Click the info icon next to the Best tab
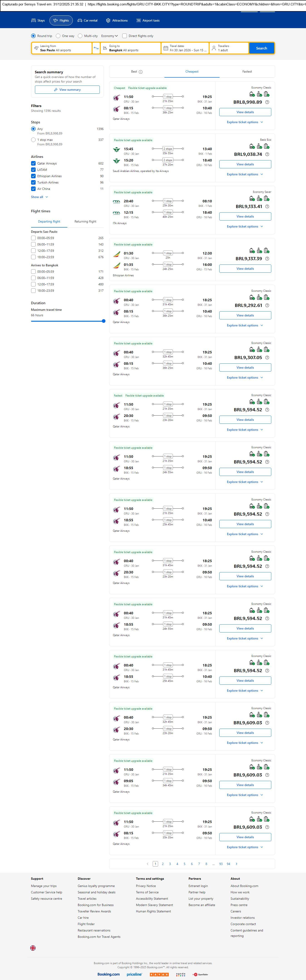306x980 pixels. click(141, 72)
